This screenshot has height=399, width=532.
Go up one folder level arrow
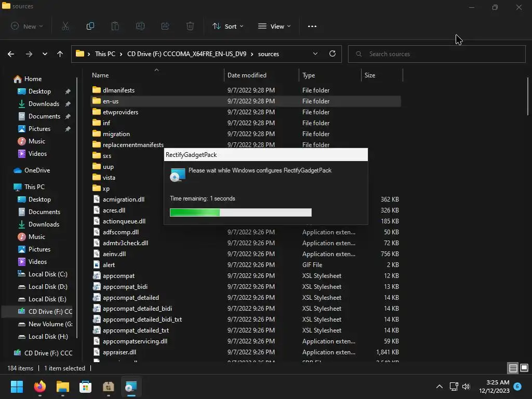60,54
